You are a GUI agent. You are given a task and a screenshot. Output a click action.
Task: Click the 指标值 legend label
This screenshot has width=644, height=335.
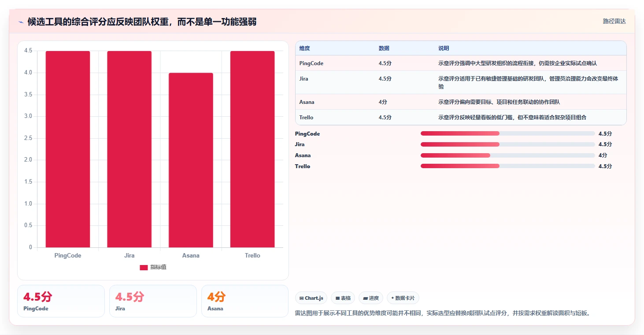158,268
